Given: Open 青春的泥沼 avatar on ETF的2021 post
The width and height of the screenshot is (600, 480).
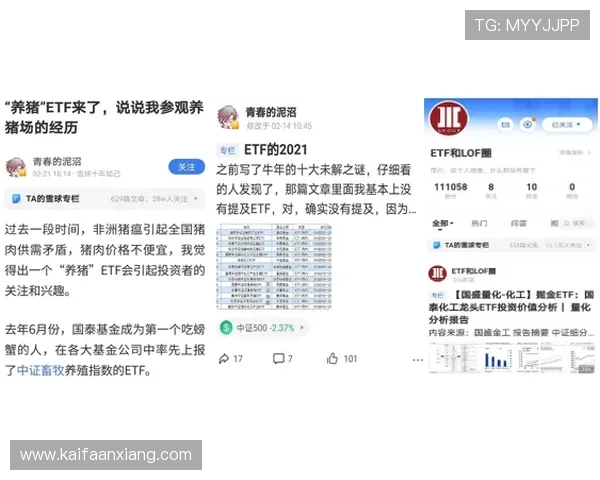Looking at the screenshot, I should tap(228, 118).
